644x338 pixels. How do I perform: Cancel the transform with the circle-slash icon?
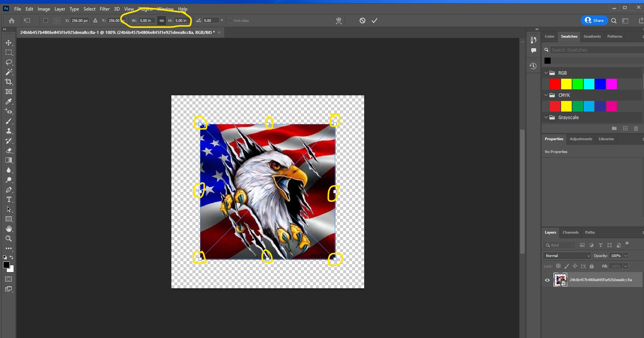coord(362,21)
